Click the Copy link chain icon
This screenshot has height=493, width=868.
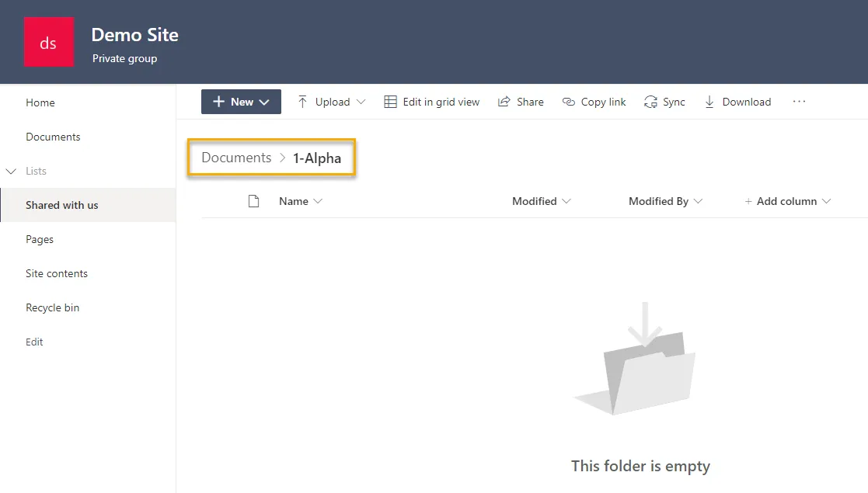pos(569,102)
